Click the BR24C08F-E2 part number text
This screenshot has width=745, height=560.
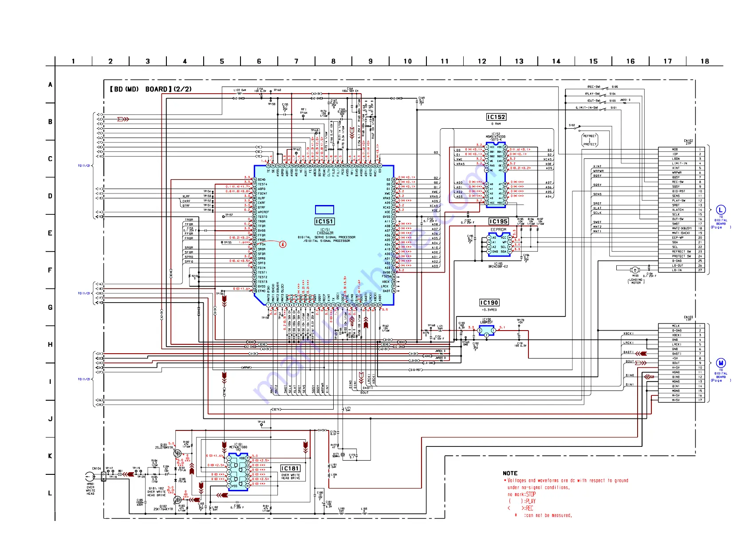498,267
